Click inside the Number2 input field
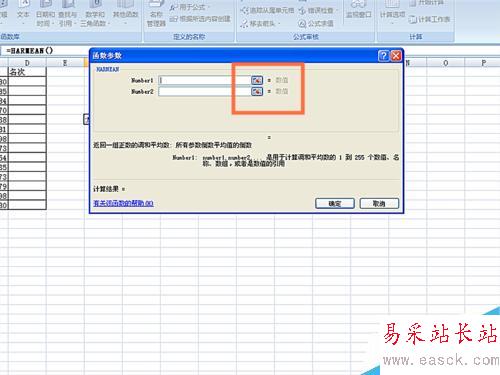The width and height of the screenshot is (500, 375). [204, 91]
